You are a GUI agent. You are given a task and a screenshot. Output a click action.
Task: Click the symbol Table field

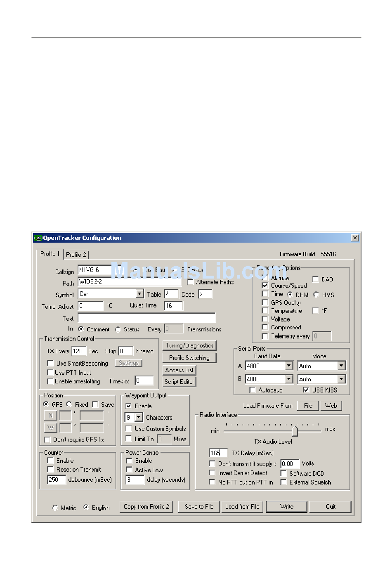171,294
